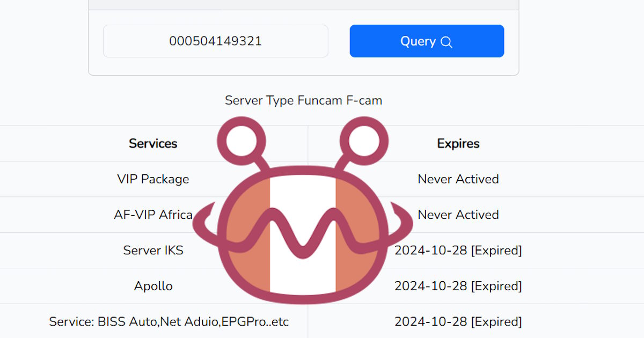Click the magnifier icon in Query button
This screenshot has height=338, width=644.
click(447, 42)
